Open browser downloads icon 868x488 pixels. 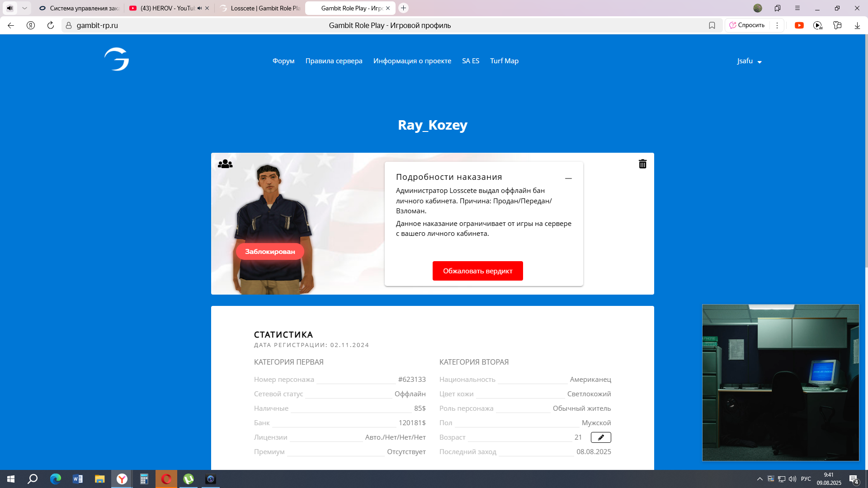coord(857,25)
